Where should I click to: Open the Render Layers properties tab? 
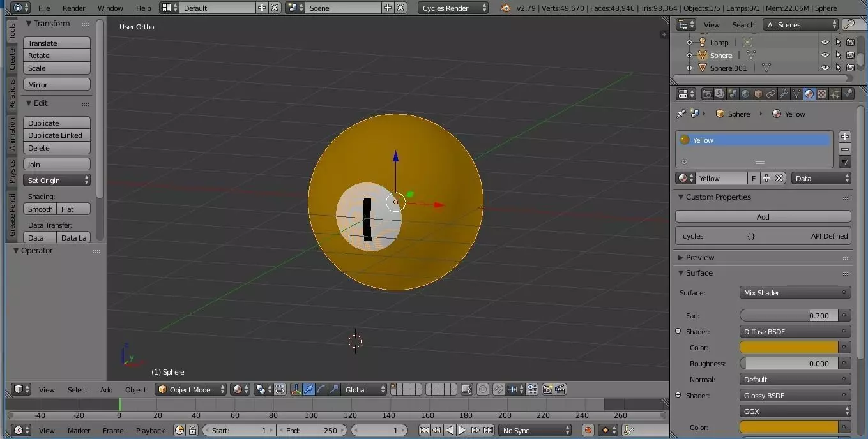[x=720, y=94]
